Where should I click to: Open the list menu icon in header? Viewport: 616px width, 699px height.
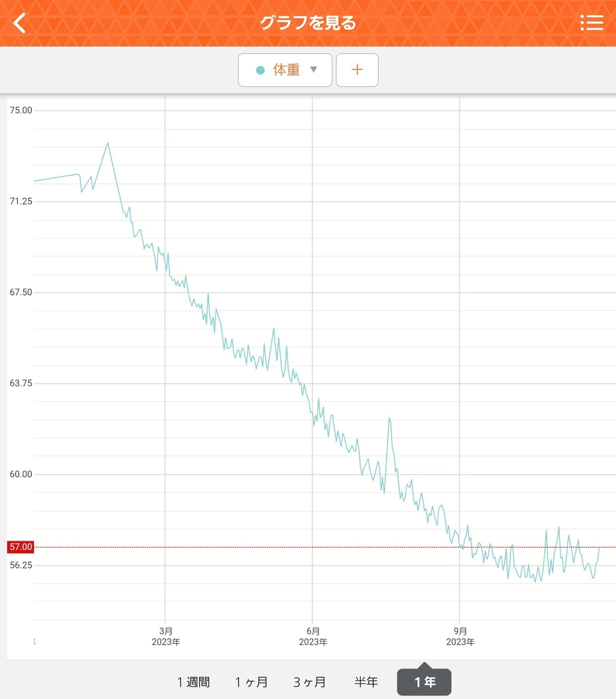click(x=592, y=23)
